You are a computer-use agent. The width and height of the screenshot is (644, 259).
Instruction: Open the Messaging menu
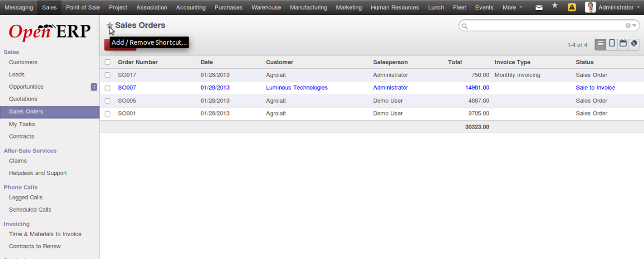pyautogui.click(x=19, y=7)
